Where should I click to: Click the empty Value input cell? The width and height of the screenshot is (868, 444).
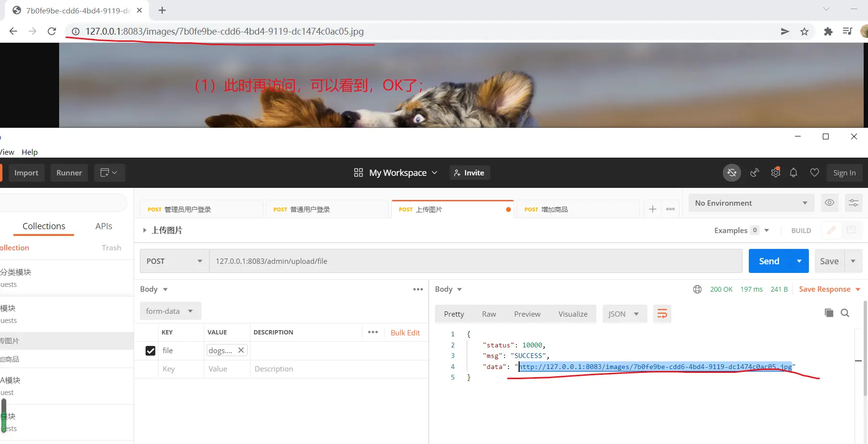227,369
